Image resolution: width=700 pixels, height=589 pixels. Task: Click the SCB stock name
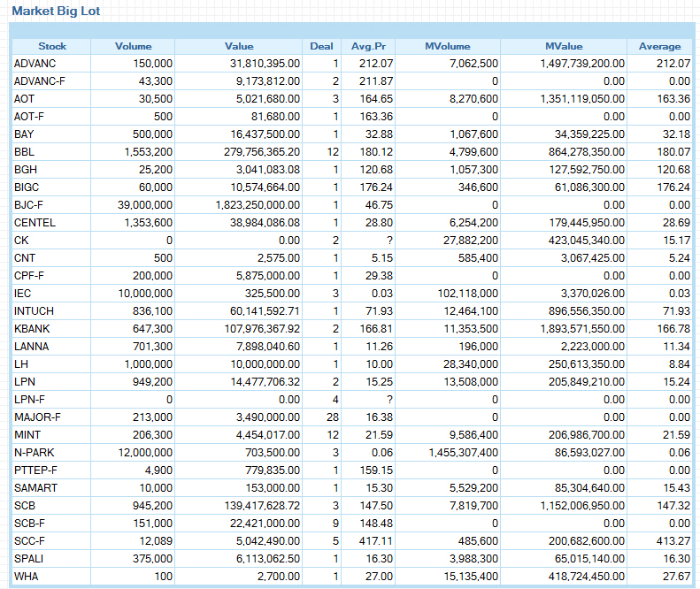25,506
